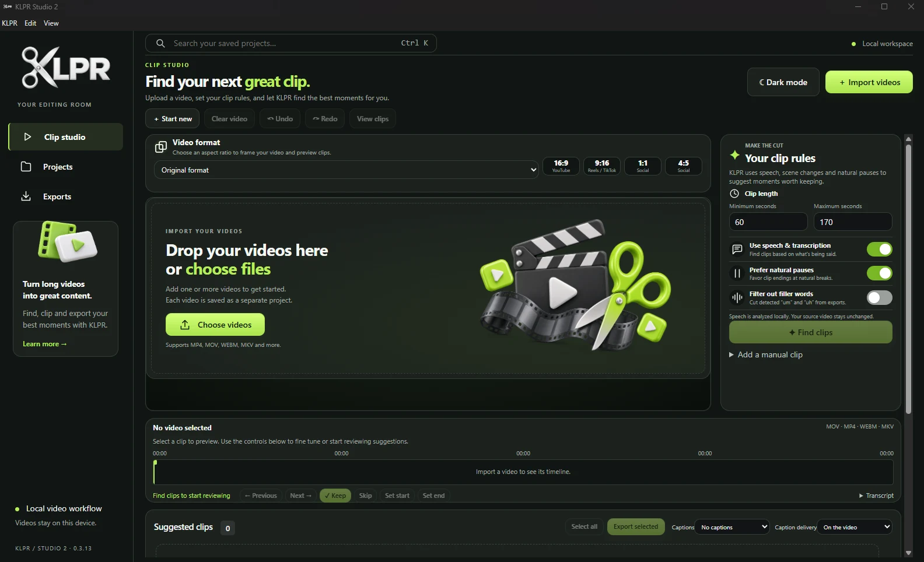
Task: Switch theme with the Dark mode button
Action: click(783, 82)
